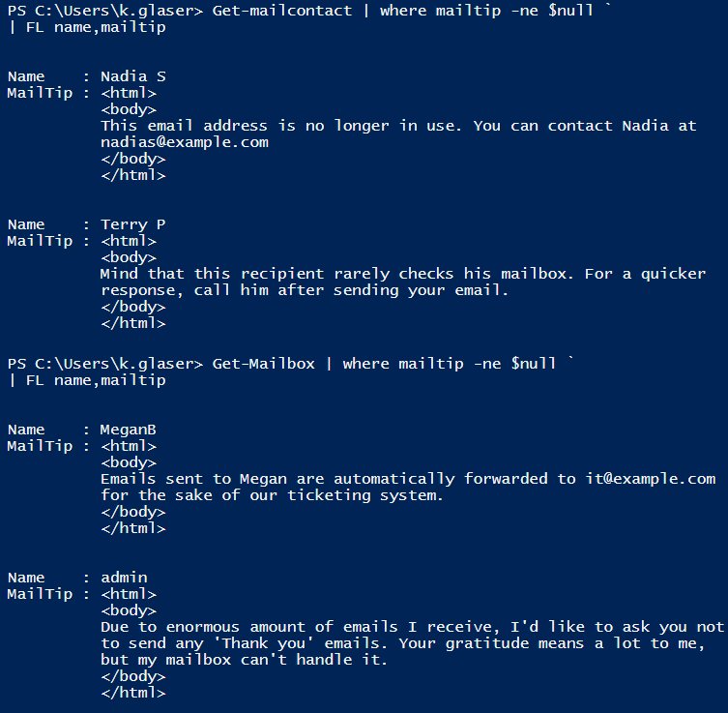Click the MailTip label under Nadia S
The width and height of the screenshot is (728, 713).
[x=40, y=94]
